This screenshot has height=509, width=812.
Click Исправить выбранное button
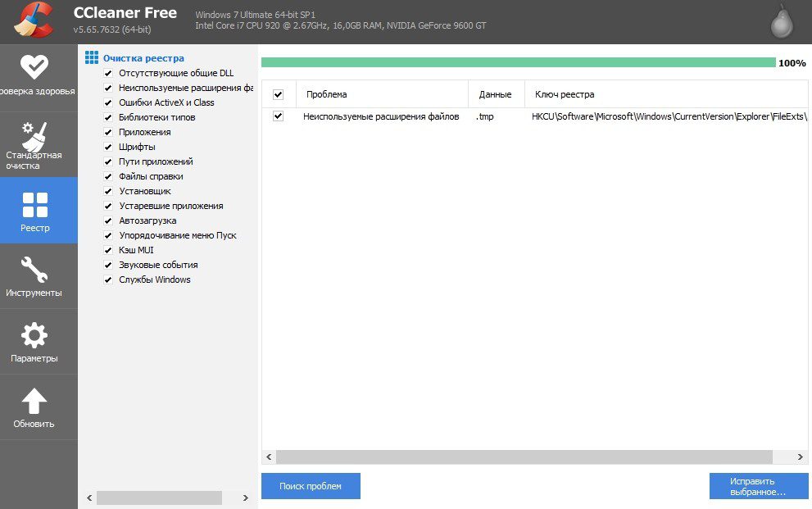759,486
